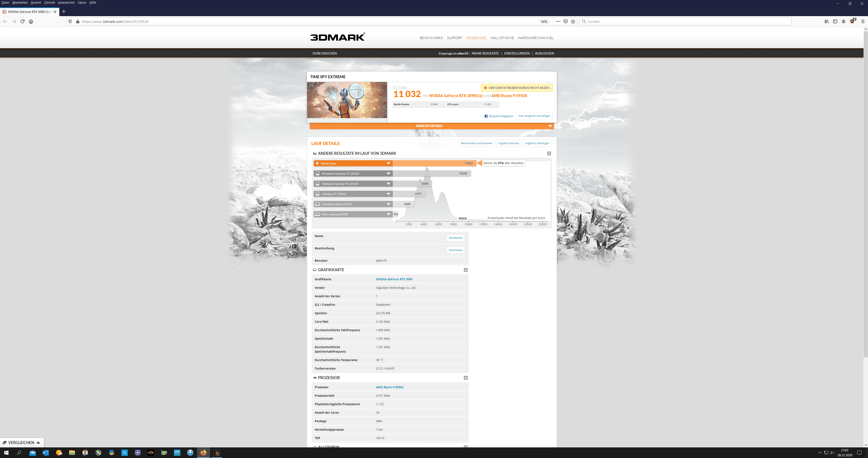Open Windows taskbar search
The width and height of the screenshot is (868, 458).
pos(19,453)
